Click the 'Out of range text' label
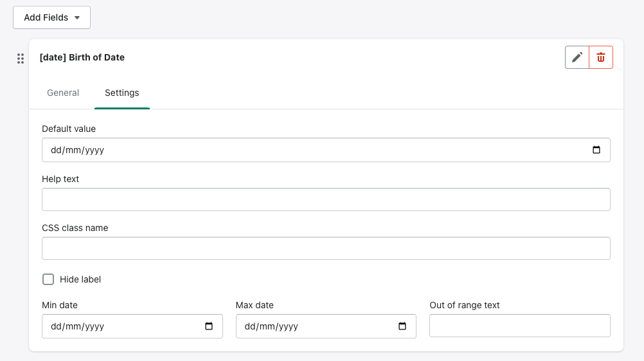 (465, 305)
